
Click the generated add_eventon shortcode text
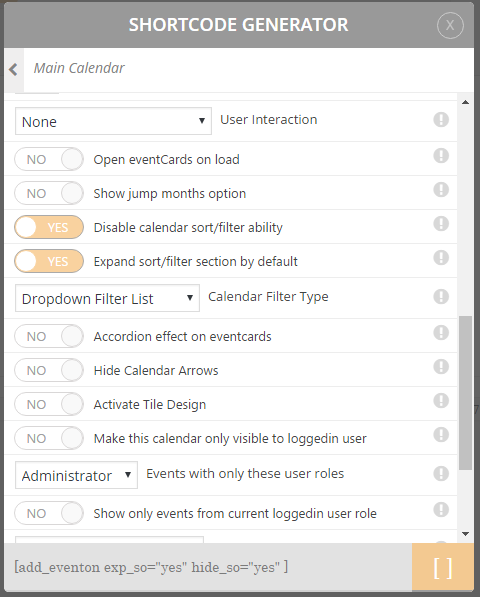pos(151,567)
